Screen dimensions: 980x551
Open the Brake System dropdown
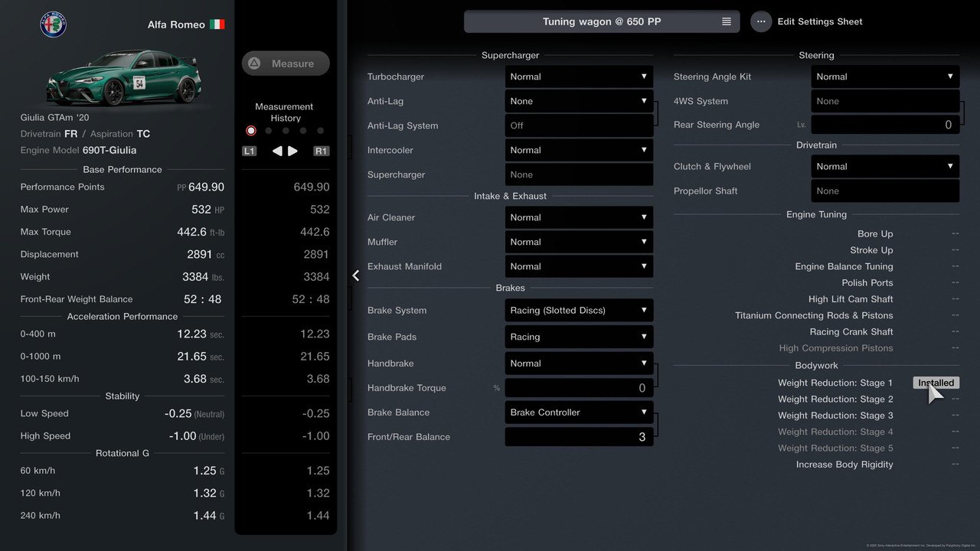coord(579,310)
